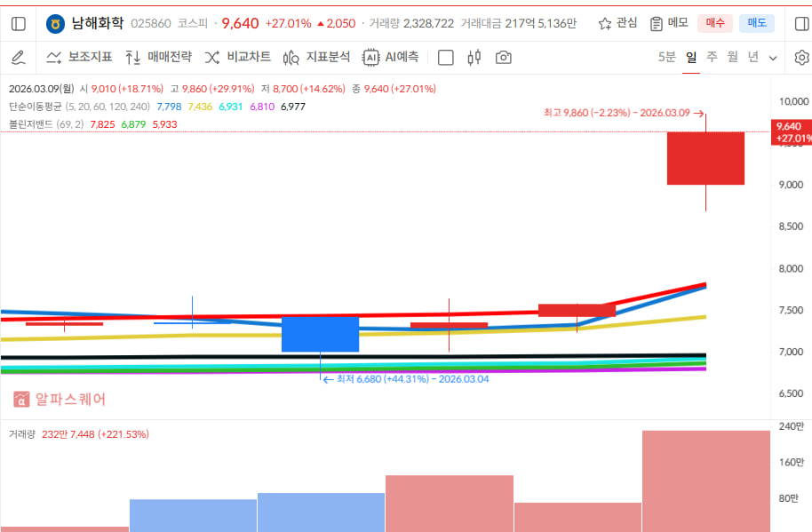
Task: Open 매매전략 trading strategy tool
Action: click(x=158, y=58)
